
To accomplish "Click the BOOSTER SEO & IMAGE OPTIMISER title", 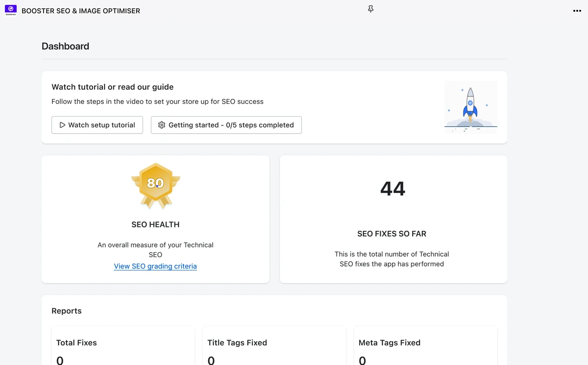I will click(81, 11).
